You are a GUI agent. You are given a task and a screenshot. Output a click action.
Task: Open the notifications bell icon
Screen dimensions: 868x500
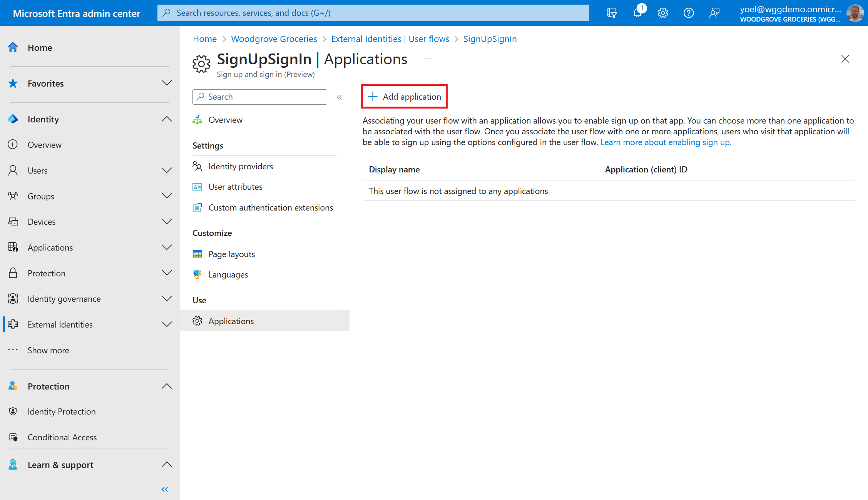pyautogui.click(x=637, y=13)
